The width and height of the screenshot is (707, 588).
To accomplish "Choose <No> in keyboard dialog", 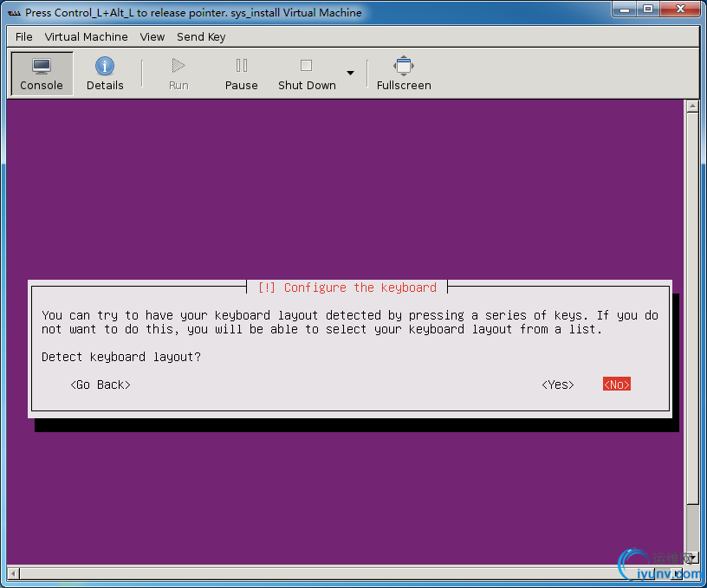I will [x=616, y=384].
